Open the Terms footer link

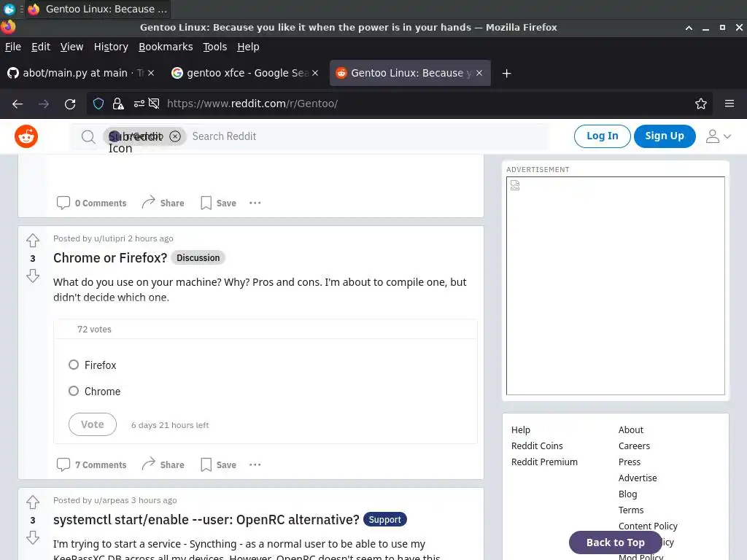[x=631, y=510]
